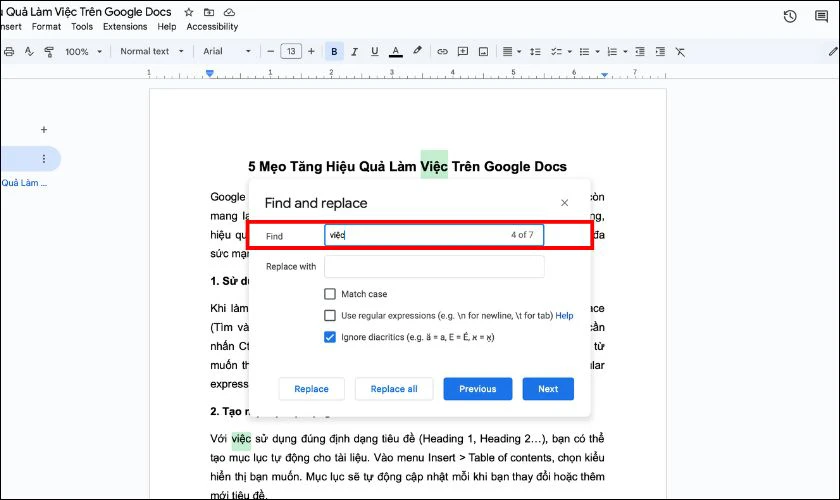
Task: Insert an image from toolbar
Action: (x=483, y=51)
